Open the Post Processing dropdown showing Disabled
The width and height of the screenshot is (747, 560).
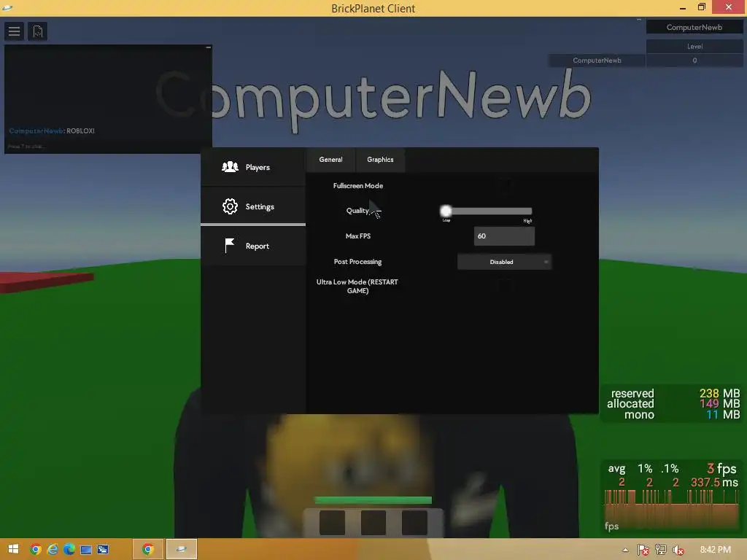(504, 262)
